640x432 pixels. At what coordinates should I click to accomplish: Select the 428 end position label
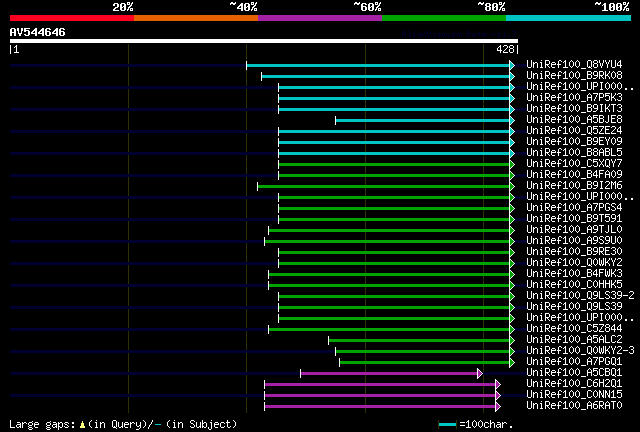(x=505, y=49)
